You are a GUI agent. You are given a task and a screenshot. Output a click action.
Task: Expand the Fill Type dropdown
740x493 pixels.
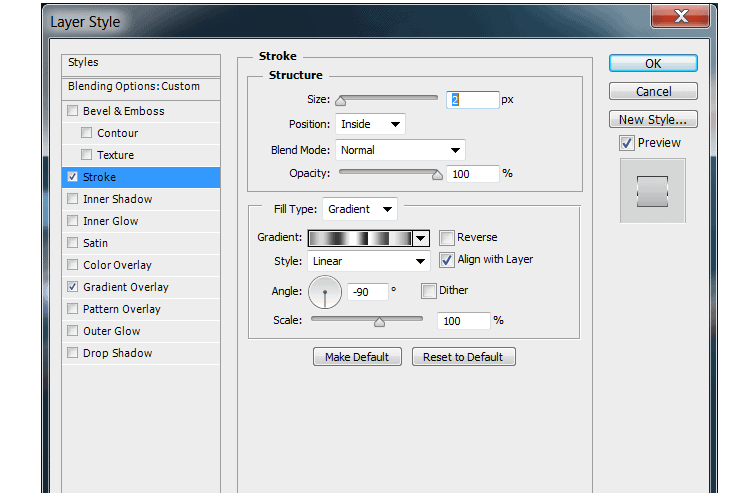pyautogui.click(x=360, y=209)
